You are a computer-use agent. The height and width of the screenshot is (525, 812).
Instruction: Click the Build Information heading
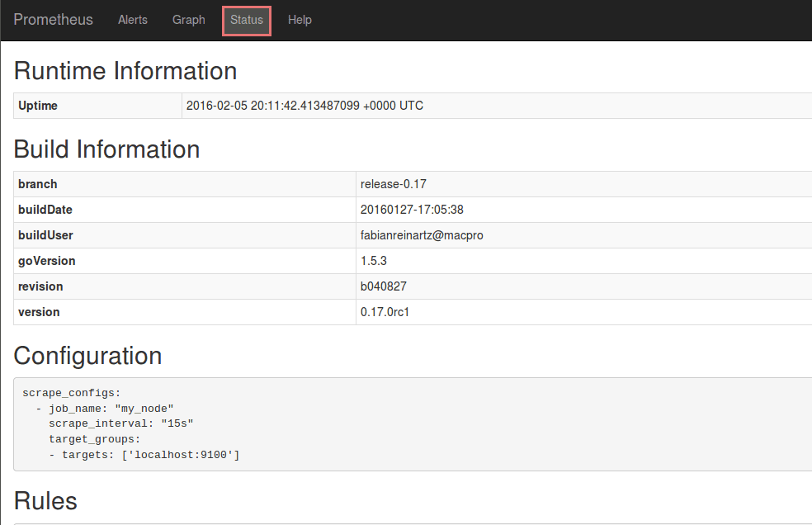pyautogui.click(x=106, y=149)
